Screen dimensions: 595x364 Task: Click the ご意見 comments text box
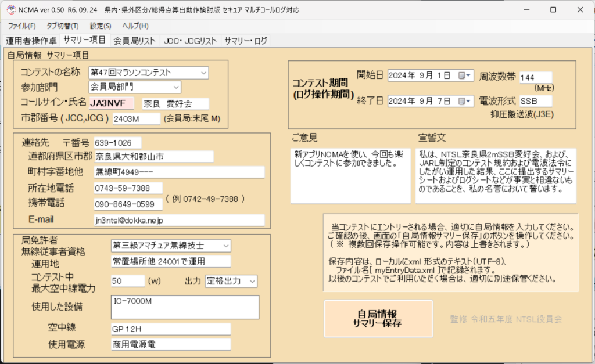pyautogui.click(x=350, y=175)
